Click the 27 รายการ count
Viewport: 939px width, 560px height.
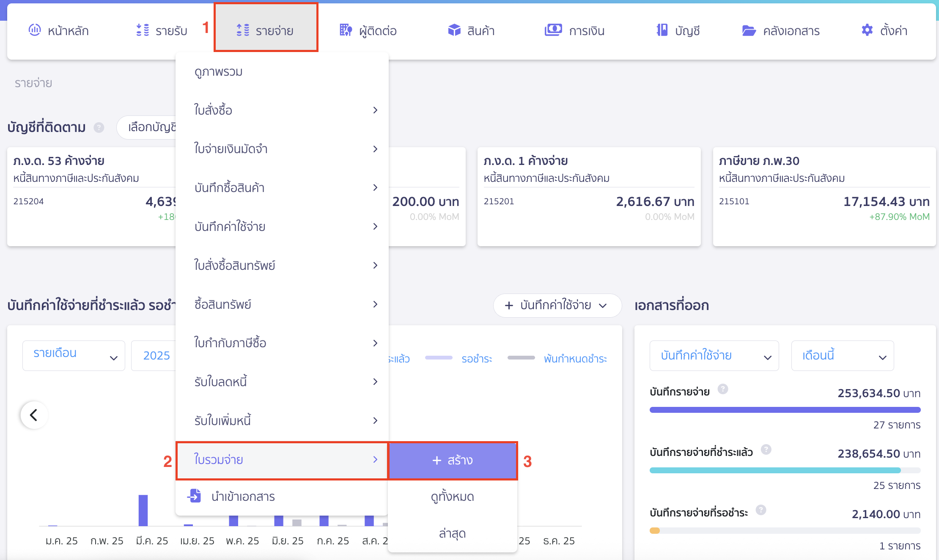click(897, 425)
